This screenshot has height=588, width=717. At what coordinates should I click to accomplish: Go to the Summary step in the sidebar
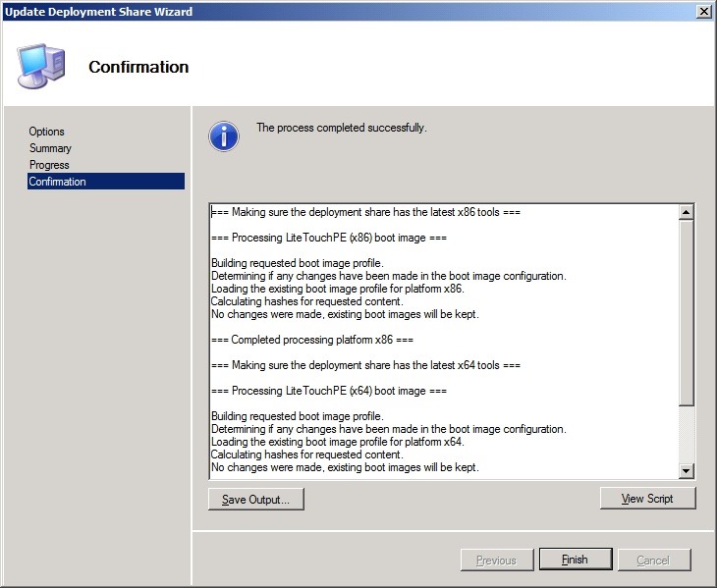(50, 148)
